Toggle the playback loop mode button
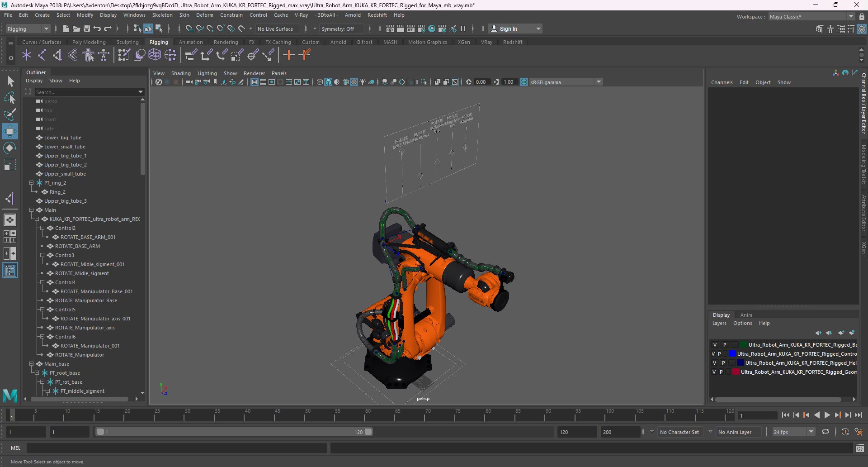 (x=826, y=432)
